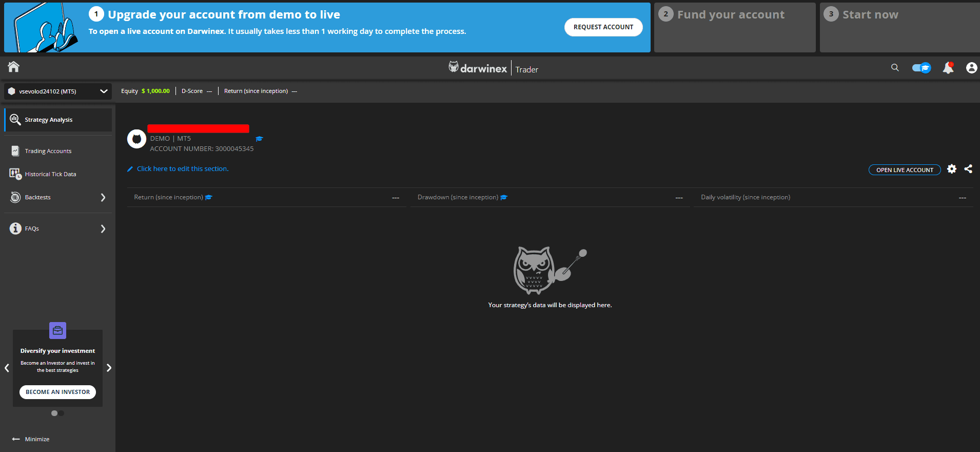
Task: Open the user profile icon
Action: (x=971, y=68)
